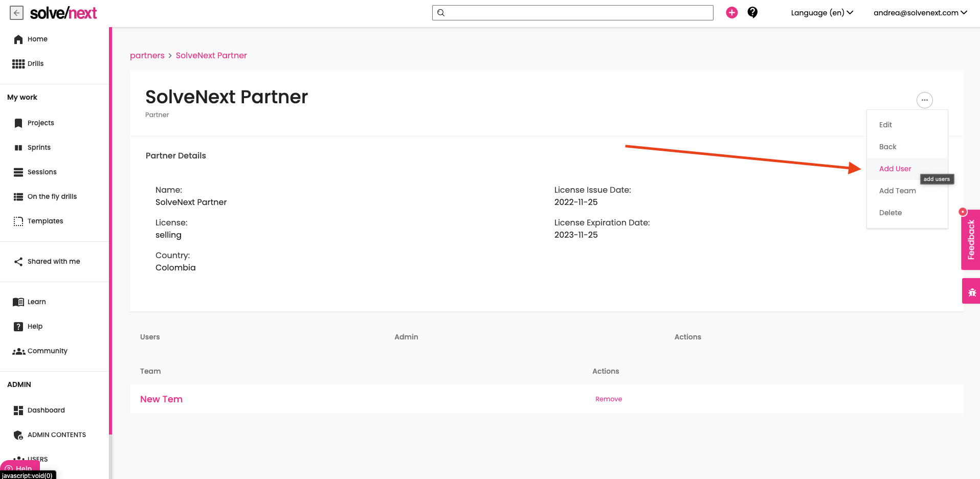The width and height of the screenshot is (980, 479).
Task: Click the SolveNext Partner breadcrumb link
Action: [x=211, y=55]
